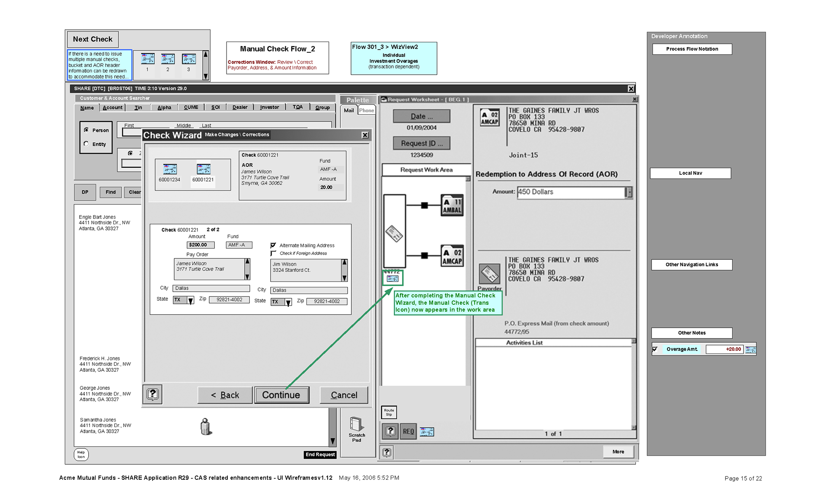Switch to the Account tab
This screenshot has width=830, height=504.
point(112,108)
